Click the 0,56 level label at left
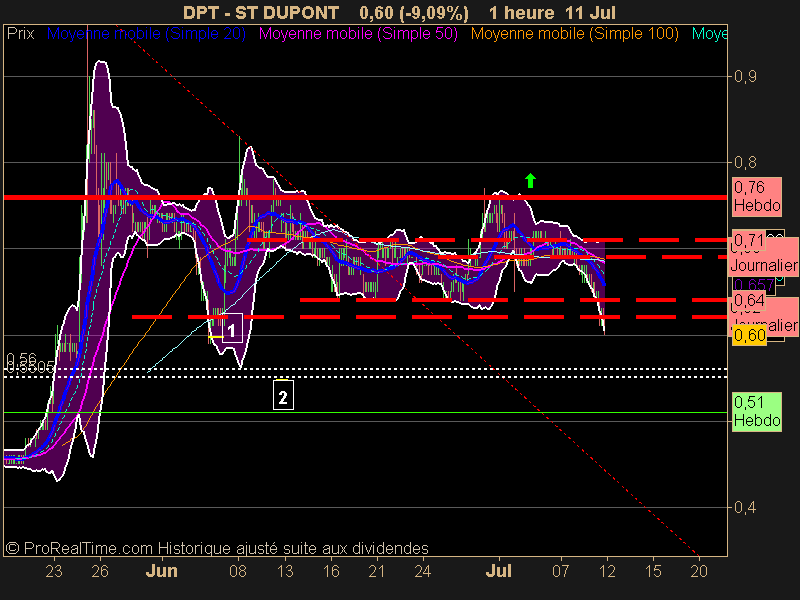 pyautogui.click(x=21, y=358)
